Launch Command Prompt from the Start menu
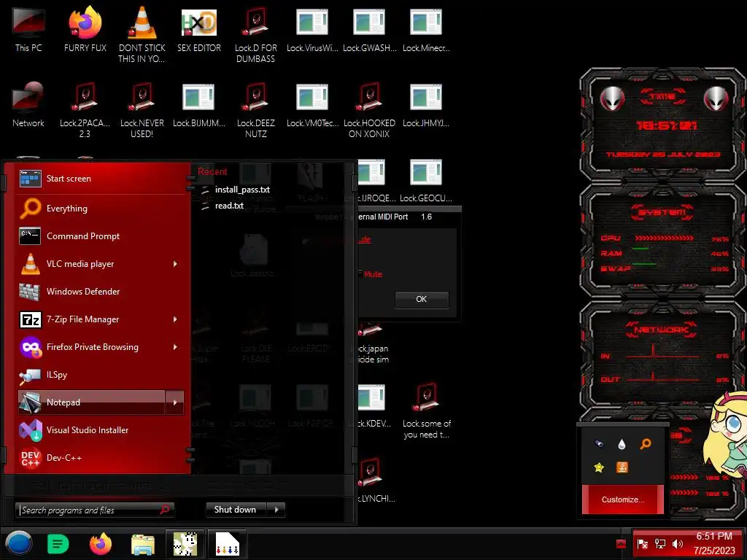Image resolution: width=747 pixels, height=560 pixels. (101, 236)
